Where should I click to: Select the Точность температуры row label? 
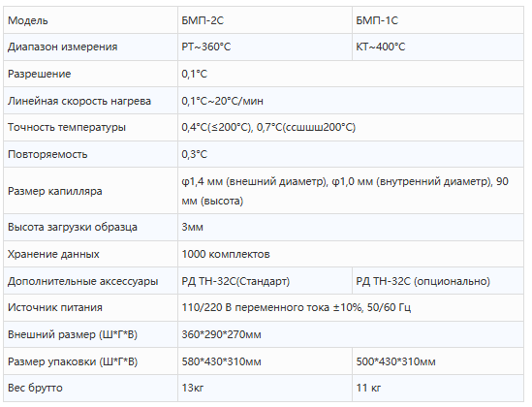click(67, 127)
